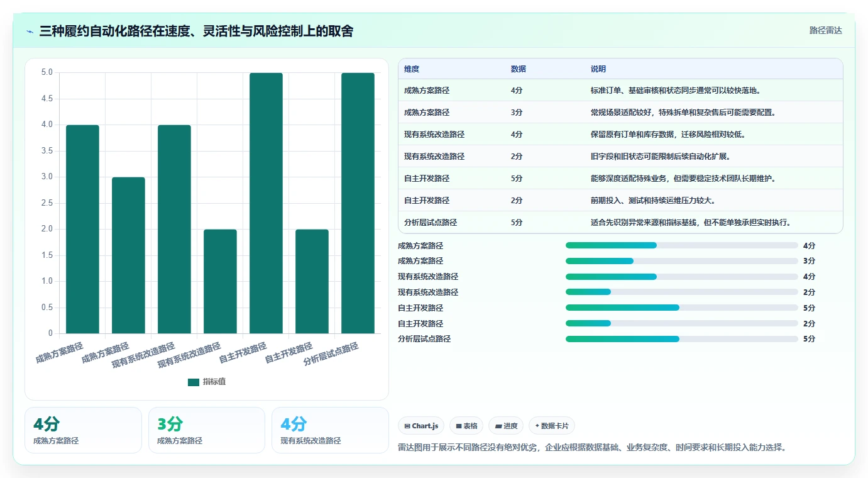Click the 维度 column header
Viewport: 868px width, 478px height.
412,69
